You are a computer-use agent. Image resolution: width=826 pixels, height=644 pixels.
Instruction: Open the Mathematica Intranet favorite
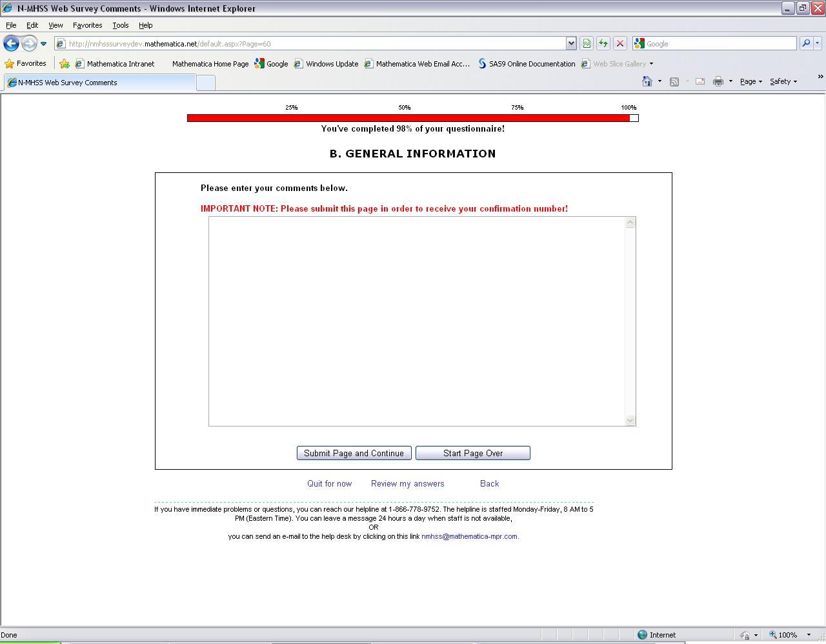point(115,64)
